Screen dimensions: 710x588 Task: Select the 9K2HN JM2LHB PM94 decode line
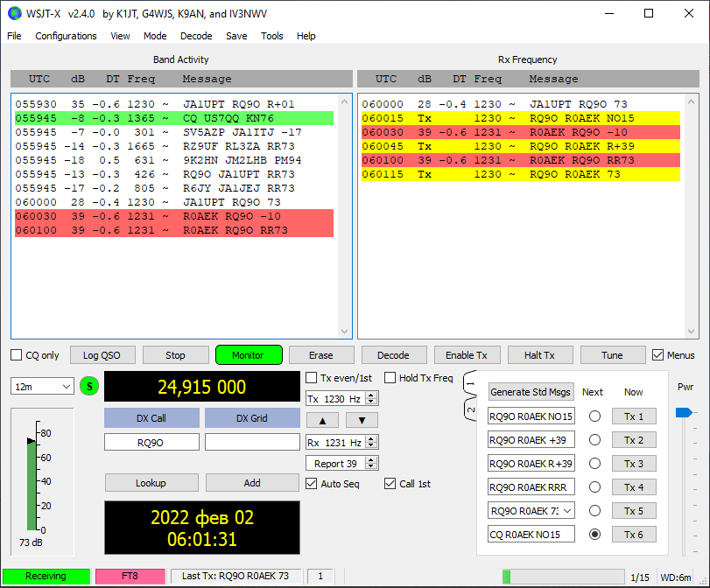pos(174,160)
